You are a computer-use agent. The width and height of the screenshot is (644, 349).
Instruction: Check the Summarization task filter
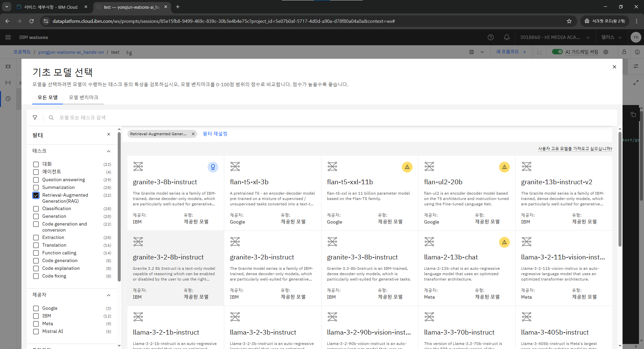tap(36, 188)
